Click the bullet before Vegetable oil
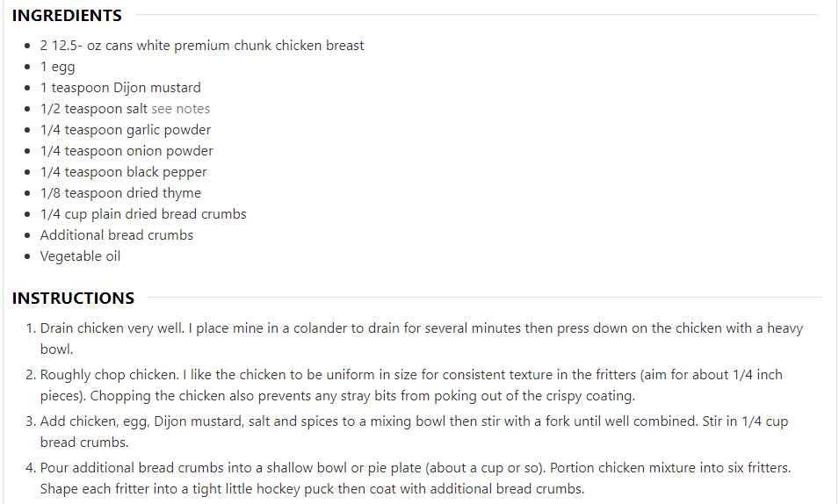 27,256
